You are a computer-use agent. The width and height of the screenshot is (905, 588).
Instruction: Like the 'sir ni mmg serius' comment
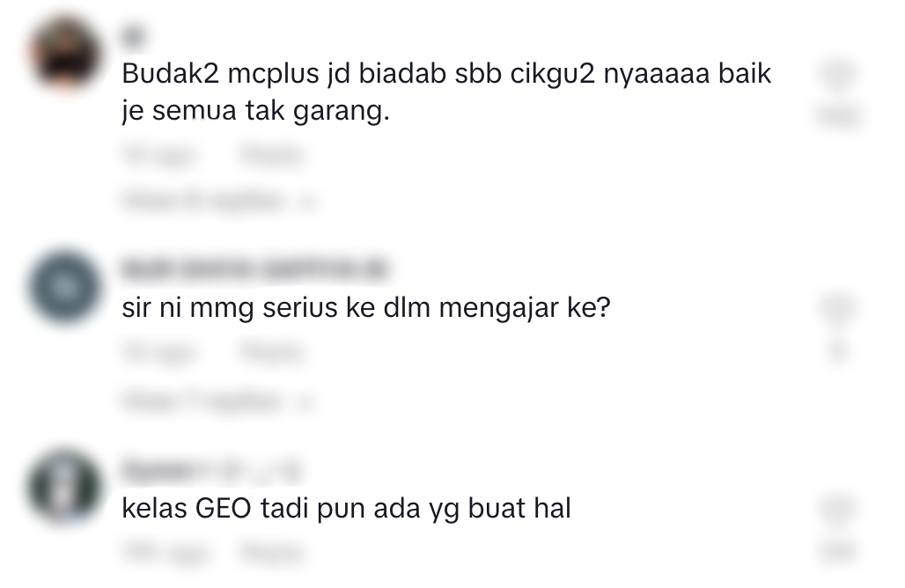tap(838, 307)
